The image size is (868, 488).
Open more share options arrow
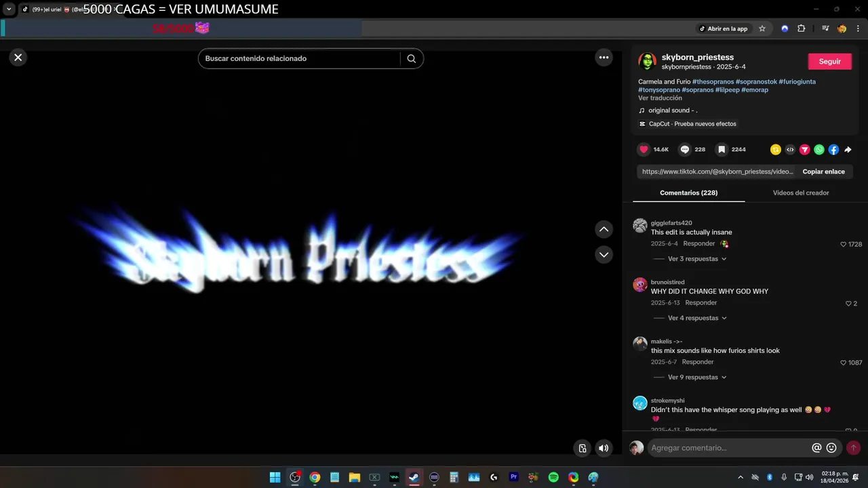[x=848, y=150]
